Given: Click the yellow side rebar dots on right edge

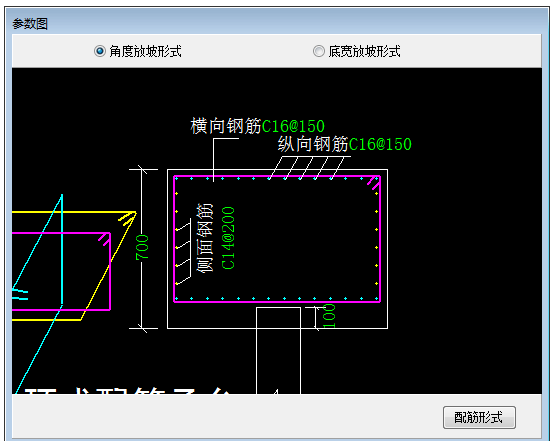Looking at the screenshot, I should point(377,238).
